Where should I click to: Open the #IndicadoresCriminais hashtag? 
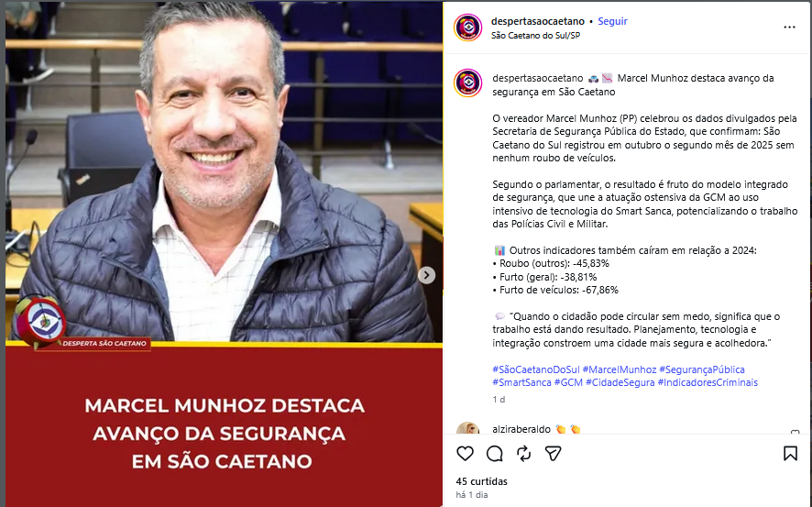click(x=708, y=382)
